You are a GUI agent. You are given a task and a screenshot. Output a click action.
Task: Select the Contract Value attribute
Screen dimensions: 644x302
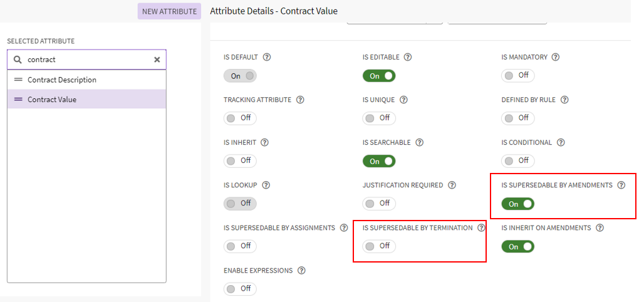tap(52, 99)
